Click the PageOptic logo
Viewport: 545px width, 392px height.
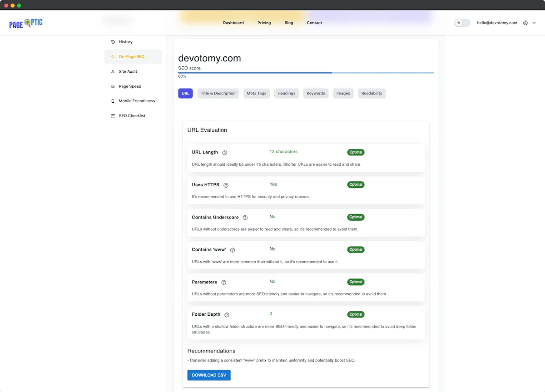(26, 23)
